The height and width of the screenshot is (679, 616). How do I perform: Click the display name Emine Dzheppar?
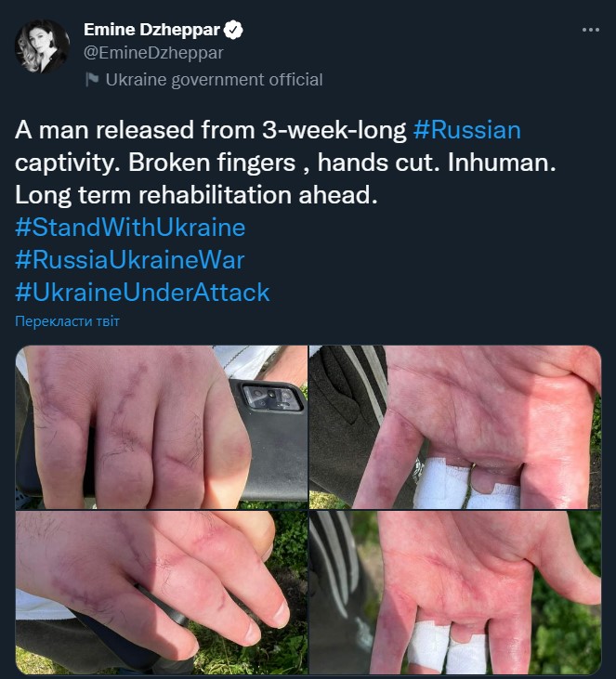point(152,30)
